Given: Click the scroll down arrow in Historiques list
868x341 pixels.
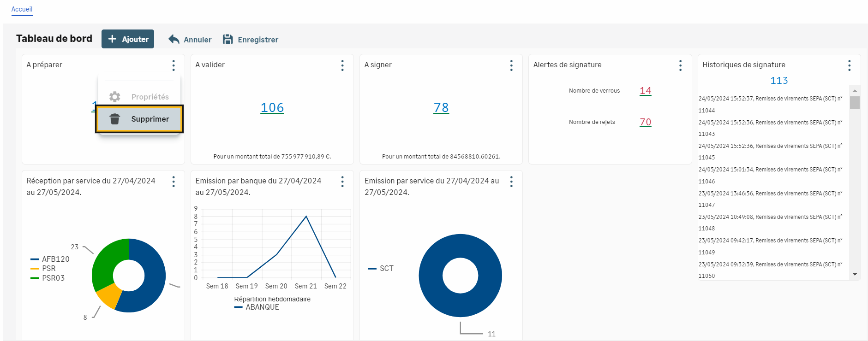Looking at the screenshot, I should 855,274.
